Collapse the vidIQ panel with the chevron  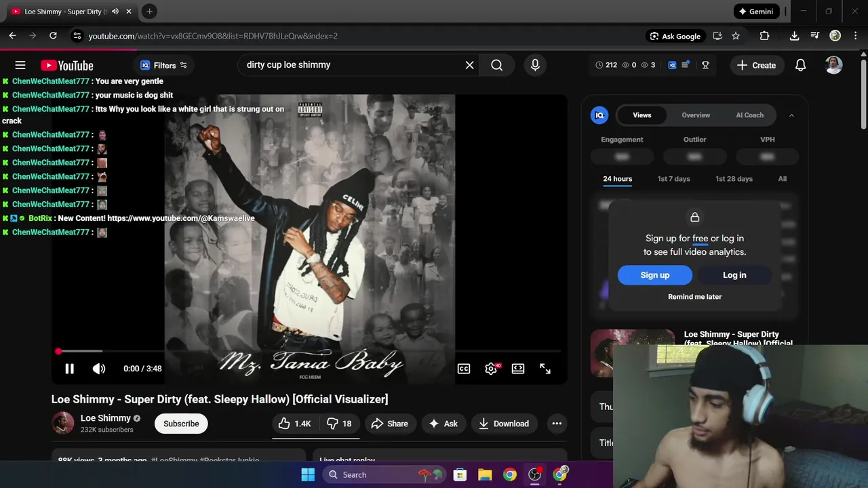tap(791, 115)
